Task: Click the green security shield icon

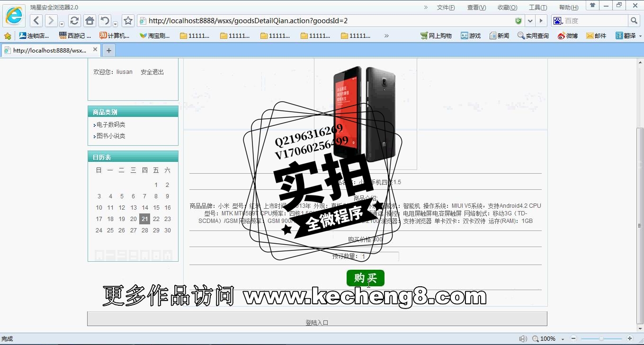Action: [519, 21]
